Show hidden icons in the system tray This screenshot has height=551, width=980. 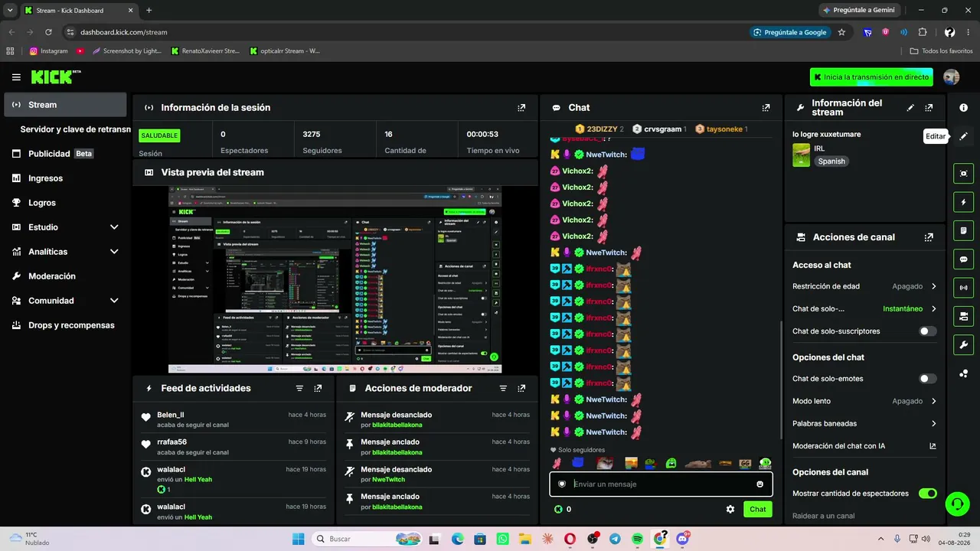click(880, 540)
